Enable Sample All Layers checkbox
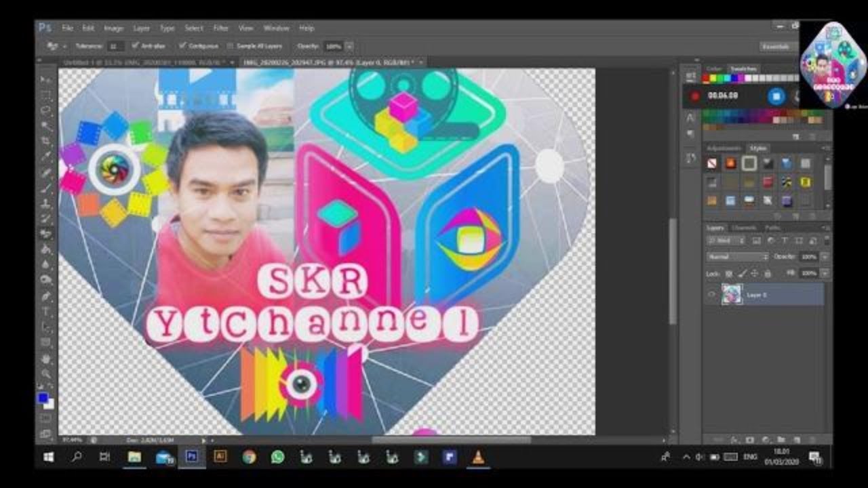The image size is (868, 488). pos(230,46)
